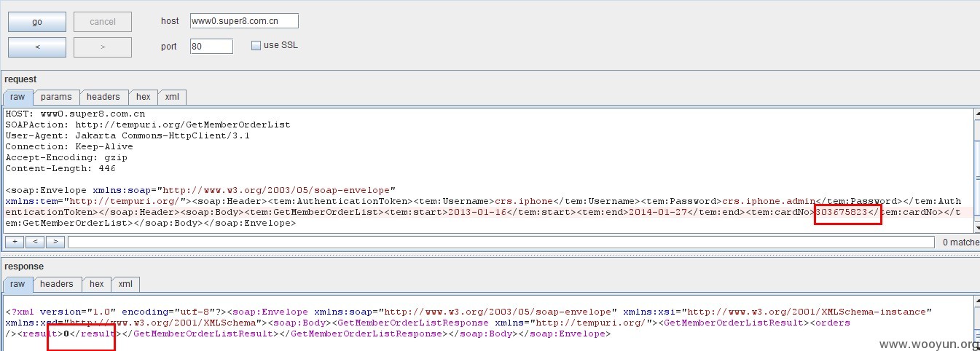Screen dimensions: 980x351
Task: Click the password value crs.iphone.admin
Action: point(768,201)
